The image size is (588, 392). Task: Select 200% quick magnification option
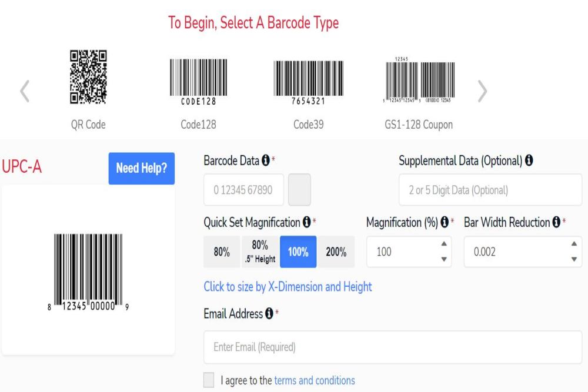click(336, 252)
